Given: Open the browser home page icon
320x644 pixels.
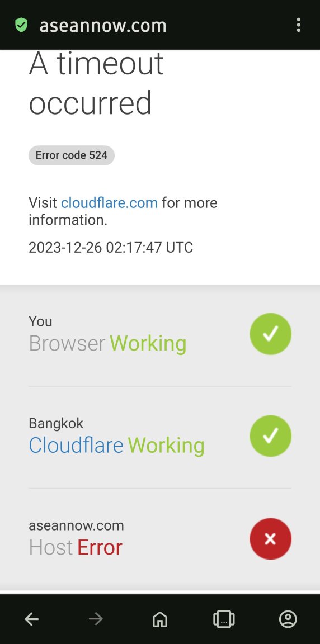Looking at the screenshot, I should click(160, 619).
